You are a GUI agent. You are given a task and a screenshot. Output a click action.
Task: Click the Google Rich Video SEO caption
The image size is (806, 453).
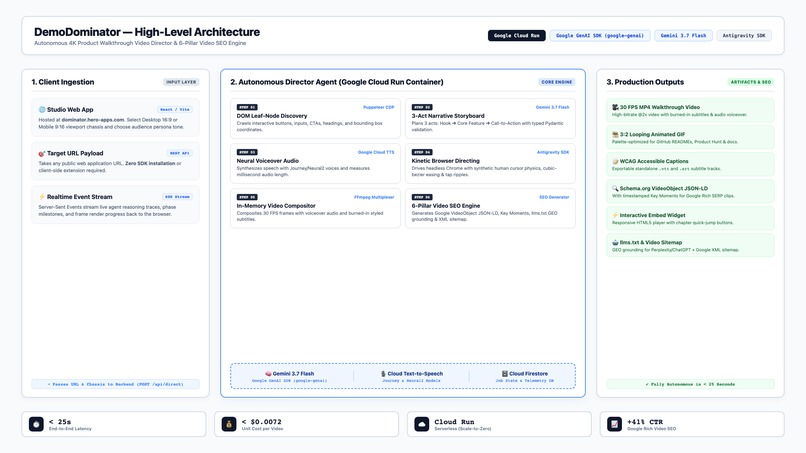tap(652, 429)
